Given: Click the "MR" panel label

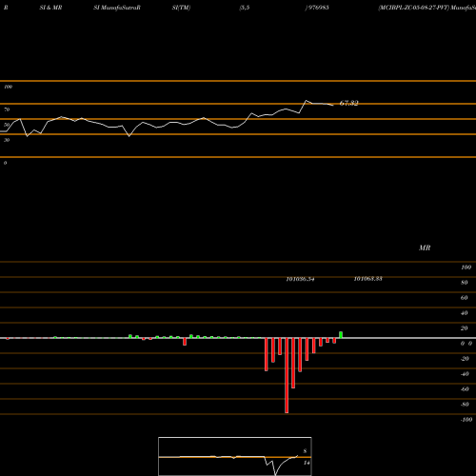Looking at the screenshot, I should pyautogui.click(x=425, y=248).
